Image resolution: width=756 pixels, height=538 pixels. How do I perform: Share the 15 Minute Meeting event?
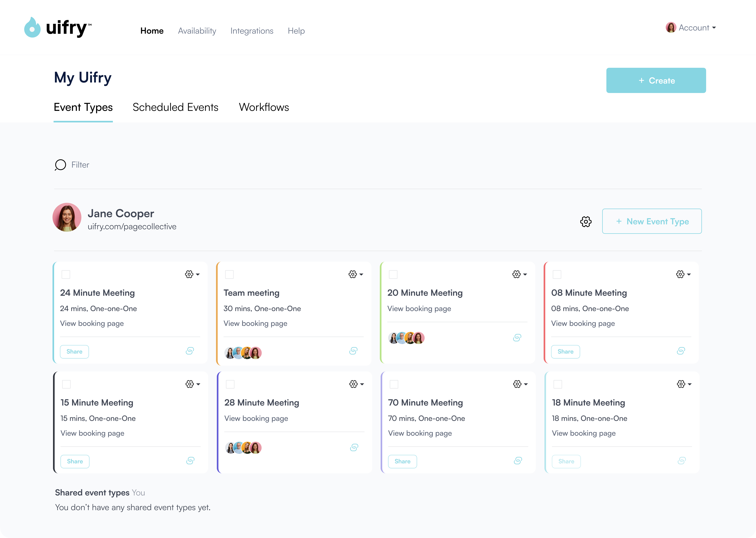(x=75, y=461)
